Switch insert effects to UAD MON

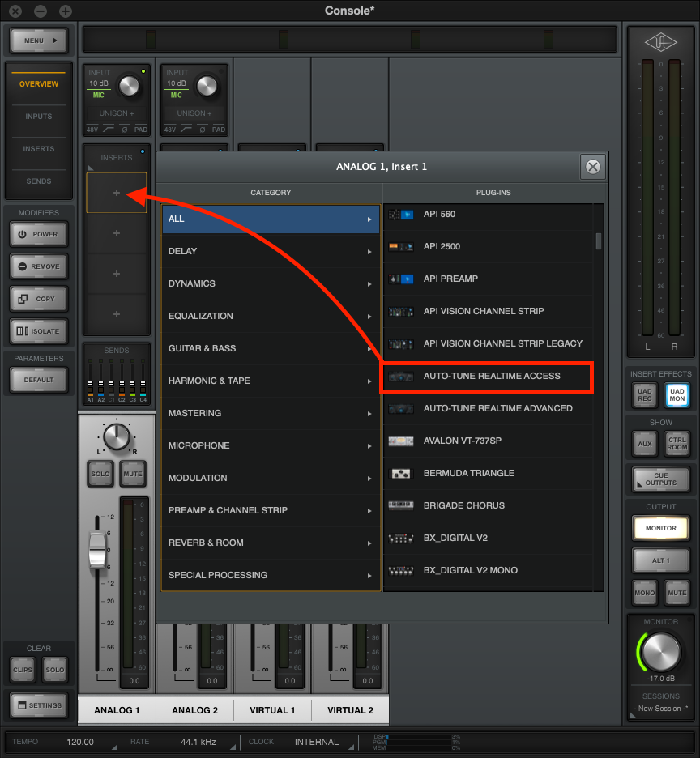point(677,395)
